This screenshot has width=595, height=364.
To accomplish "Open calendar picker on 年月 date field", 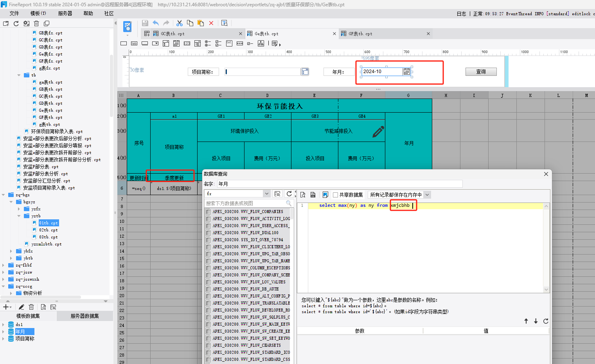I will [407, 72].
